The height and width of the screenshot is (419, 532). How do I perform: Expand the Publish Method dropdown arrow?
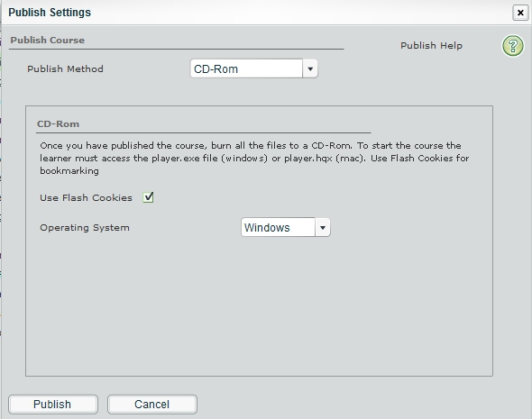(x=310, y=68)
